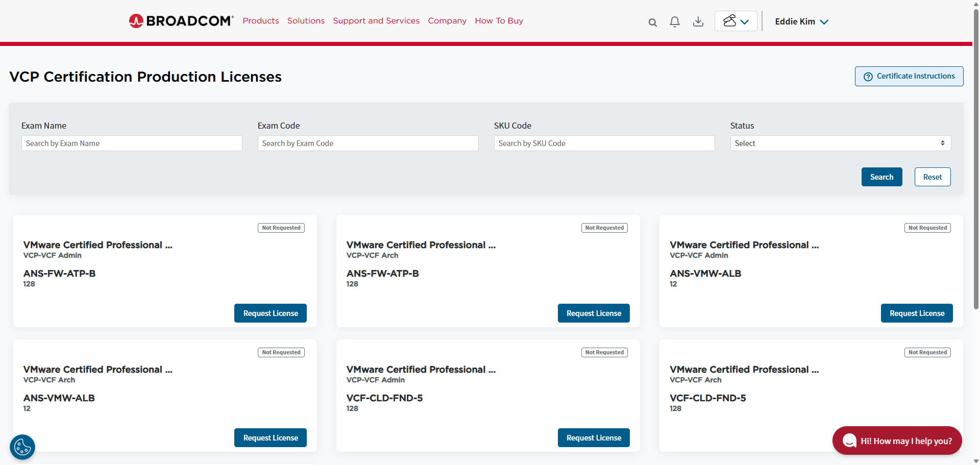This screenshot has width=980, height=465.
Task: Expand the Eddie Kim account menu
Action: (x=801, y=21)
